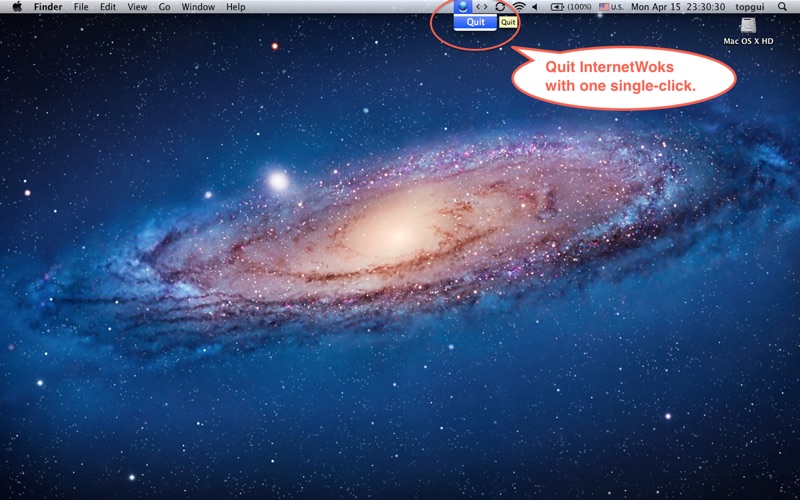Open the Go menu
This screenshot has height=500, width=800.
tap(164, 7)
